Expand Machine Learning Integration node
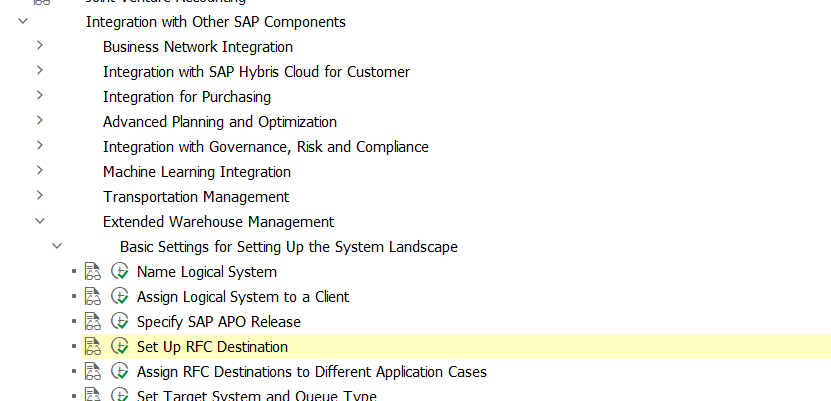Screen dimensions: 831x401 click(40, 170)
